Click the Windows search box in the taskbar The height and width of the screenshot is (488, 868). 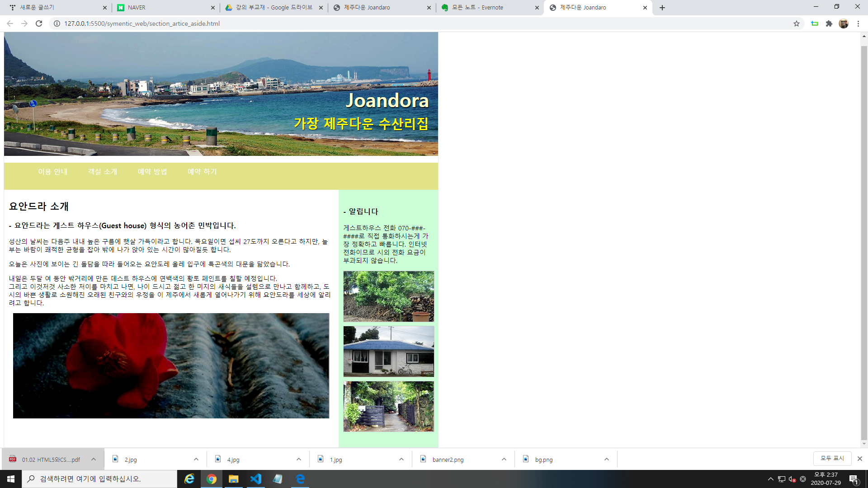click(99, 479)
